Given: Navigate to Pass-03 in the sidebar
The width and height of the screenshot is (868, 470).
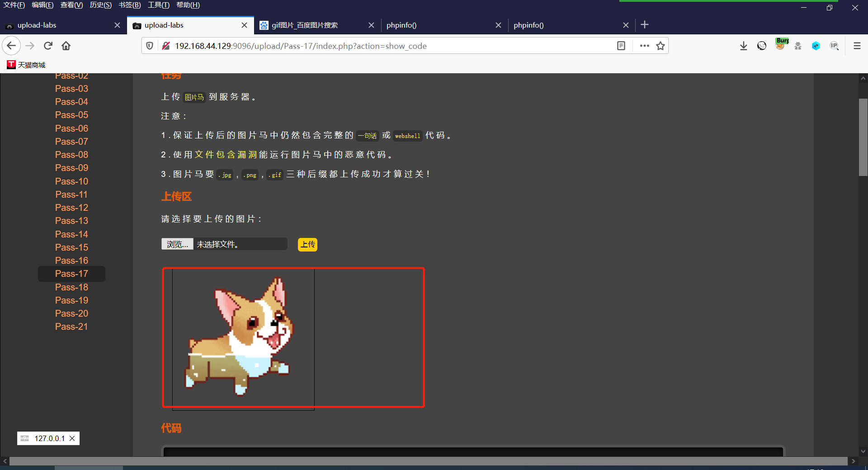Looking at the screenshot, I should pos(71,89).
